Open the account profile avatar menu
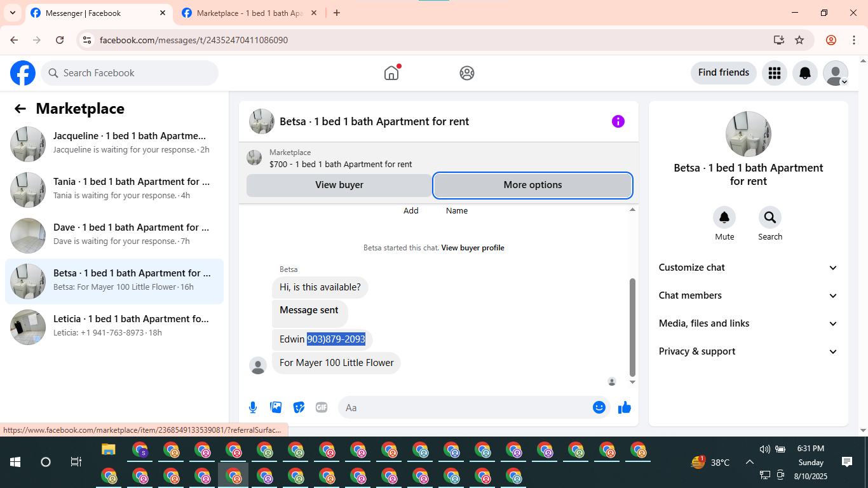868x488 pixels. pos(836,73)
